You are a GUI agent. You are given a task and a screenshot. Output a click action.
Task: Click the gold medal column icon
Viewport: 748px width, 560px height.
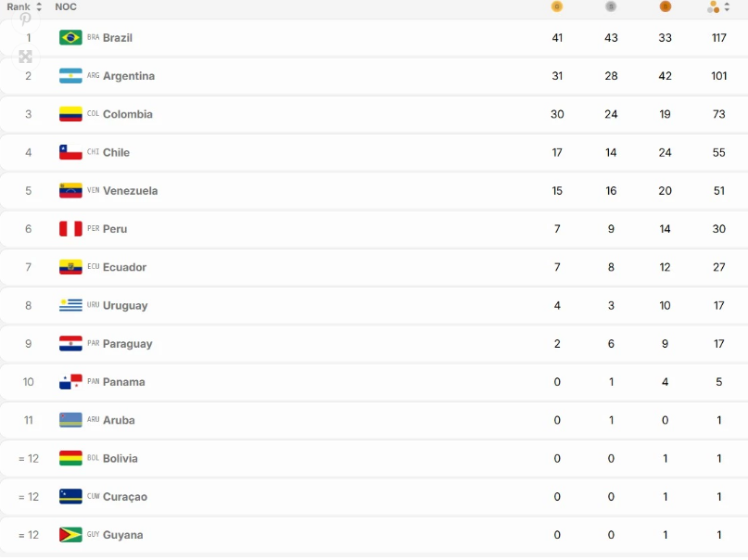click(557, 6)
